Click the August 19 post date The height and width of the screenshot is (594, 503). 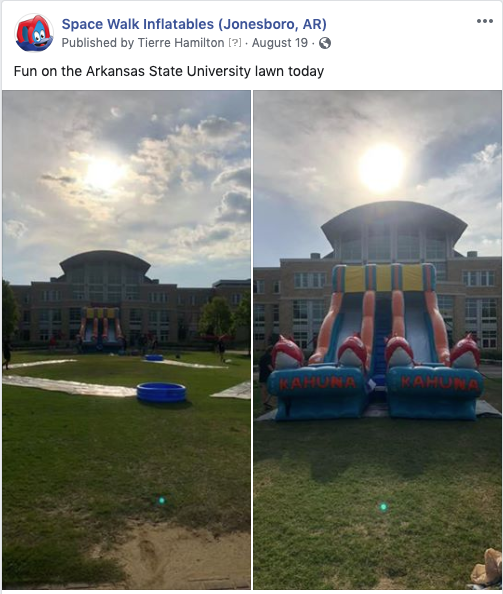pyautogui.click(x=280, y=43)
